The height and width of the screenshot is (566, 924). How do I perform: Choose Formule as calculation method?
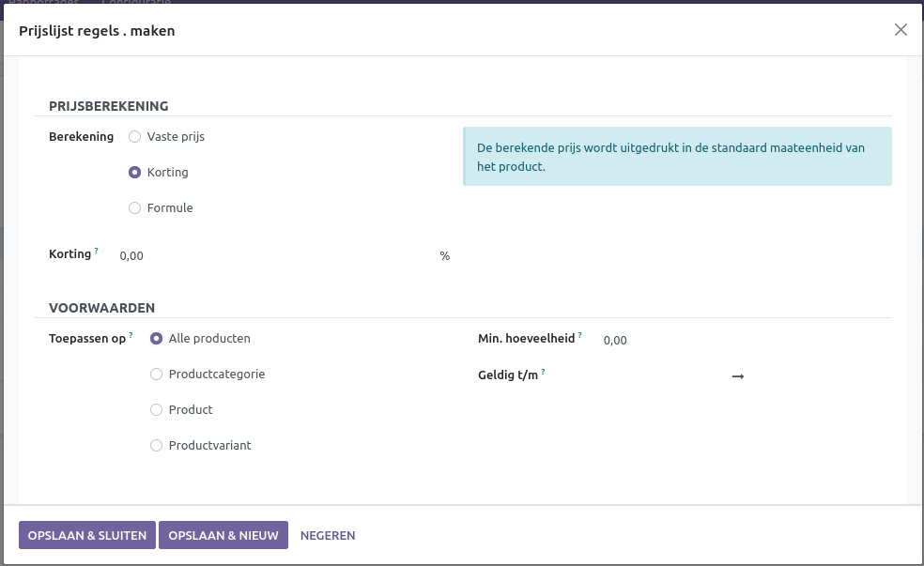135,208
